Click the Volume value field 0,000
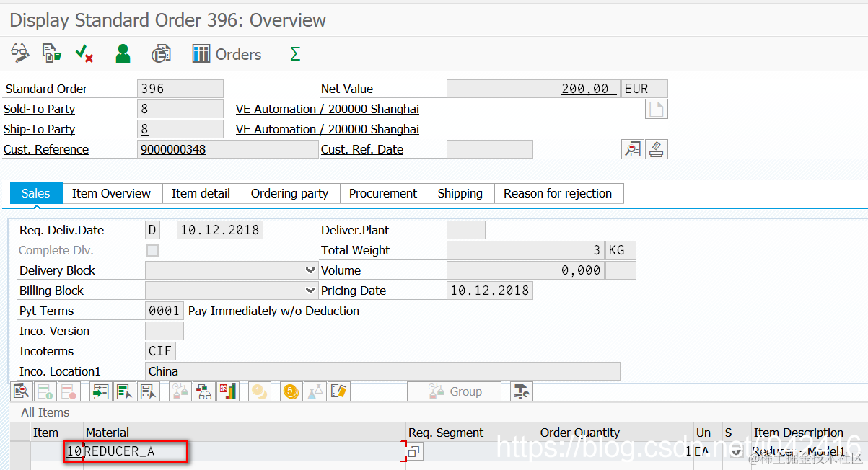 coord(525,270)
